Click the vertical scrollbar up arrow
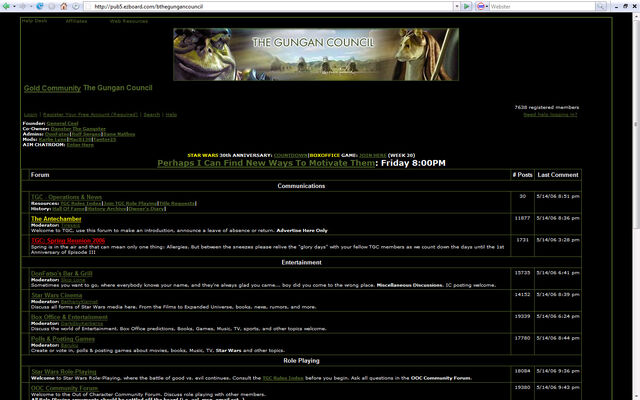The height and width of the screenshot is (400, 640). 636,17
